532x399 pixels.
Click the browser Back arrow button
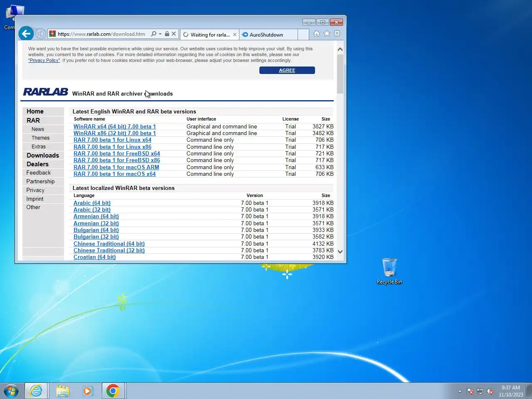[x=26, y=34]
